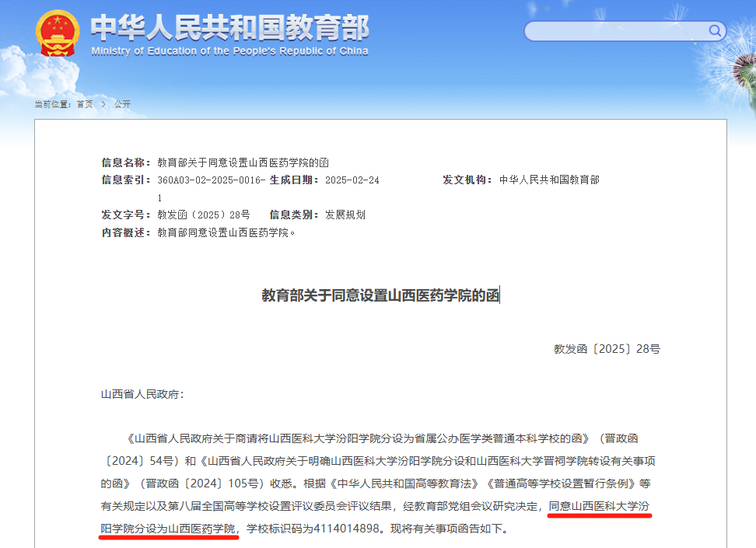This screenshot has width=756, height=548.
Task: Select the document title 教育部关于同意设置山西医药学院的函
Action: point(380,295)
